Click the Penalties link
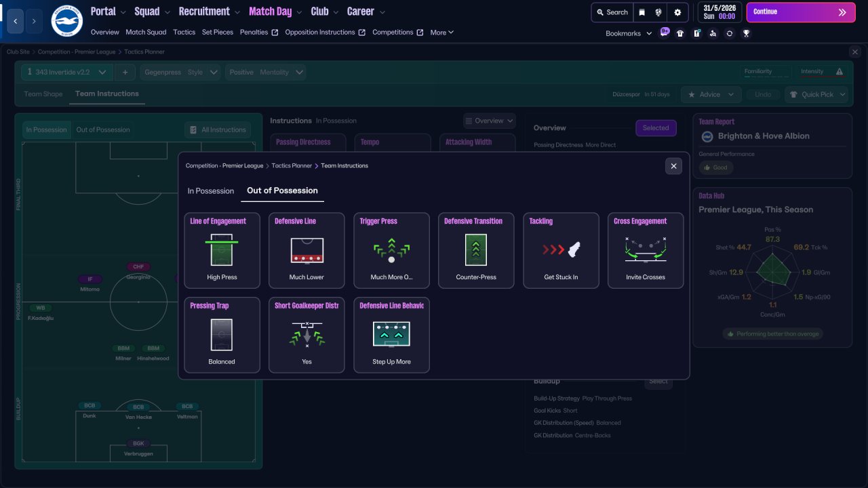The image size is (868, 488). tap(259, 32)
